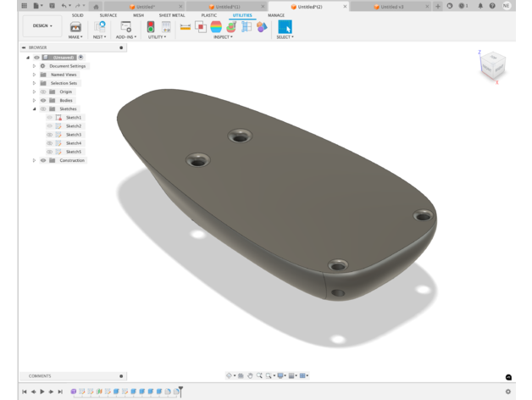Click the Nest tool icon
The image size is (532, 400).
coord(100,27)
